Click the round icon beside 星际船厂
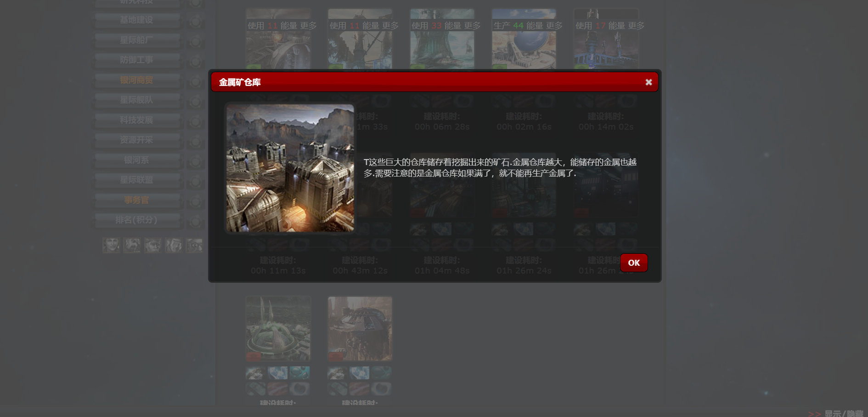Image resolution: width=868 pixels, height=417 pixels. 196,42
